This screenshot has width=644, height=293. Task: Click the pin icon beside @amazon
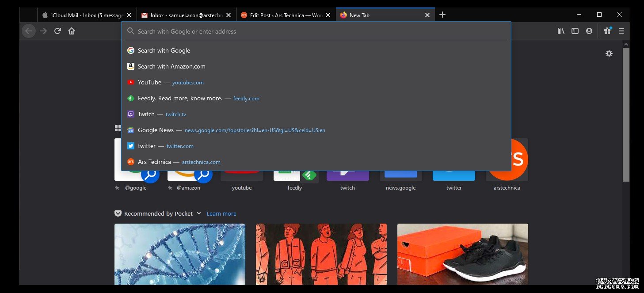170,188
